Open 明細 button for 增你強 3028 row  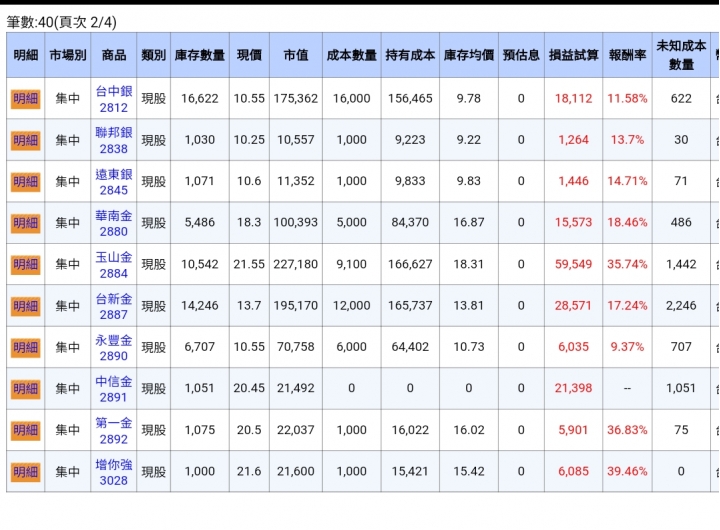point(26,472)
